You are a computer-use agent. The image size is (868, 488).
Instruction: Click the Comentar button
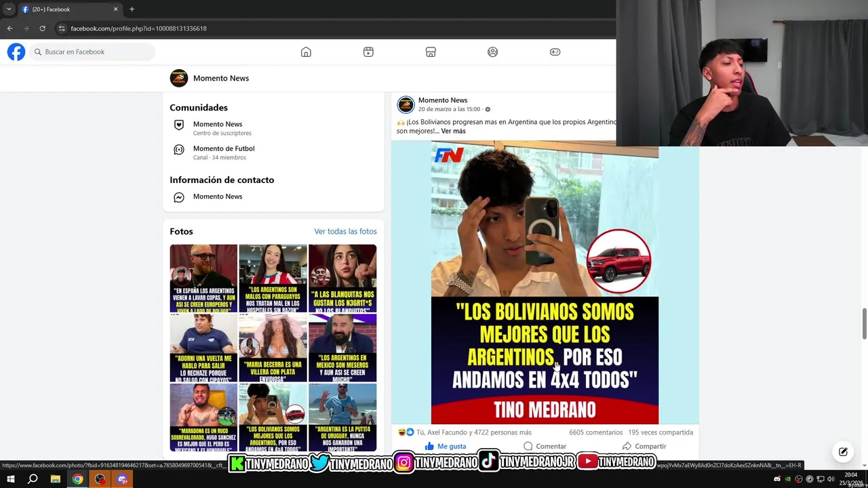(x=545, y=446)
